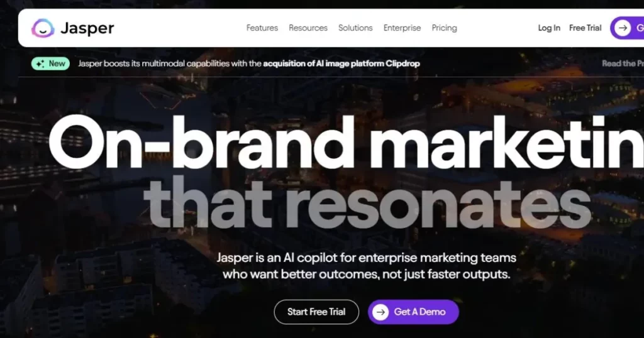Click the 'On-brand marketing' headline
Image resolution: width=644 pixels, height=338 pixels.
click(x=346, y=142)
